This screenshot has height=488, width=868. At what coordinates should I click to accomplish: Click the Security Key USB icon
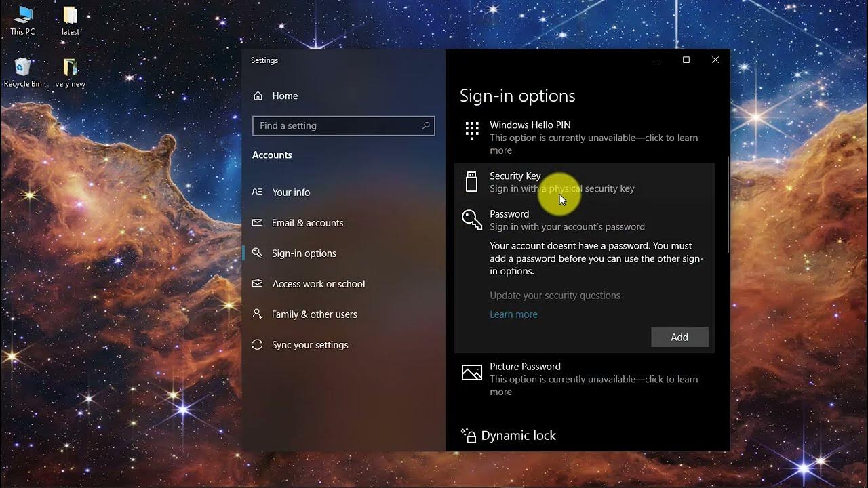(471, 182)
